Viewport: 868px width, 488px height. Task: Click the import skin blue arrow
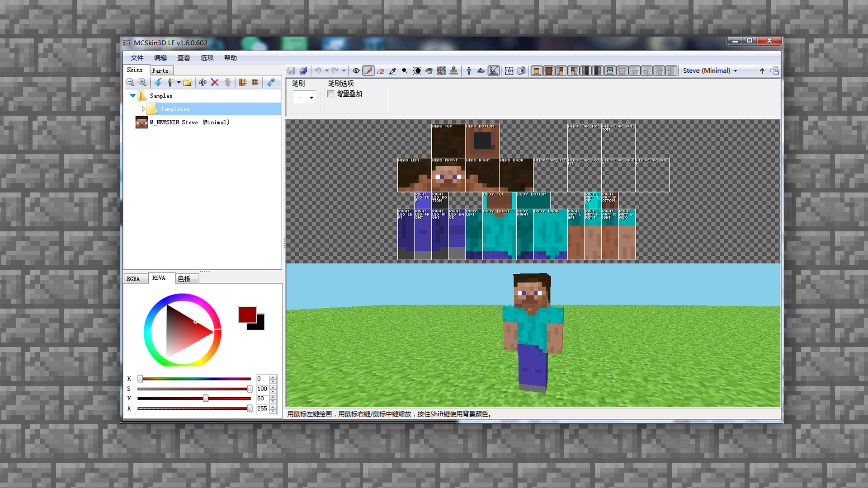coord(158,82)
